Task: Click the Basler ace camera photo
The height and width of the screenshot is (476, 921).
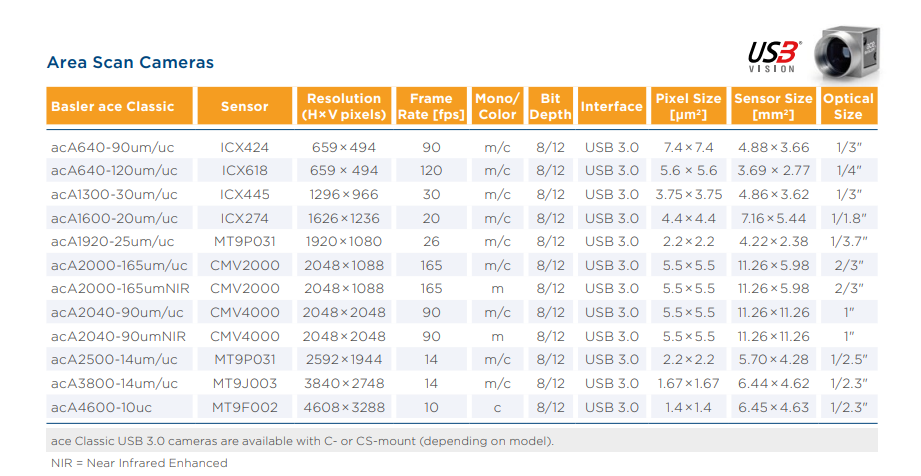Action: pyautogui.click(x=848, y=53)
